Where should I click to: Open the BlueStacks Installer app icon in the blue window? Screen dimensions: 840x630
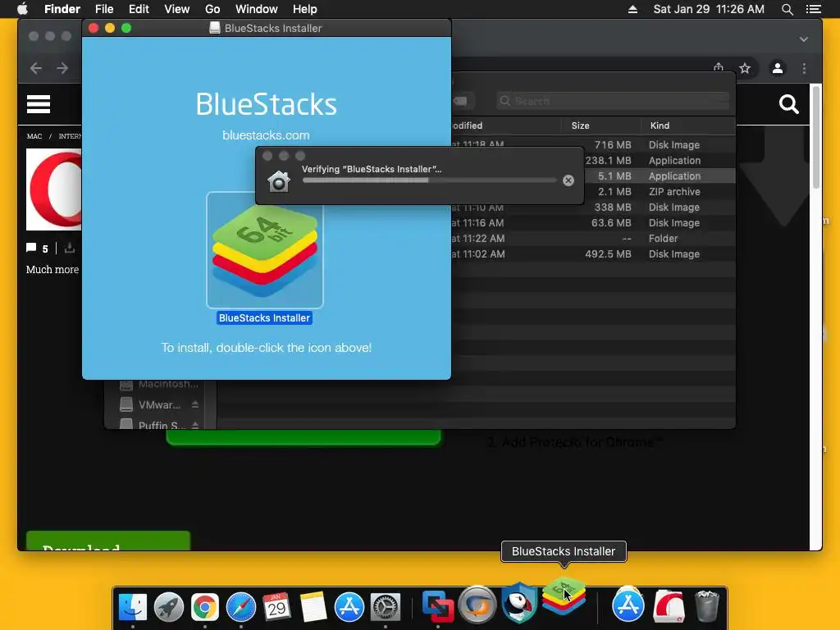[265, 250]
